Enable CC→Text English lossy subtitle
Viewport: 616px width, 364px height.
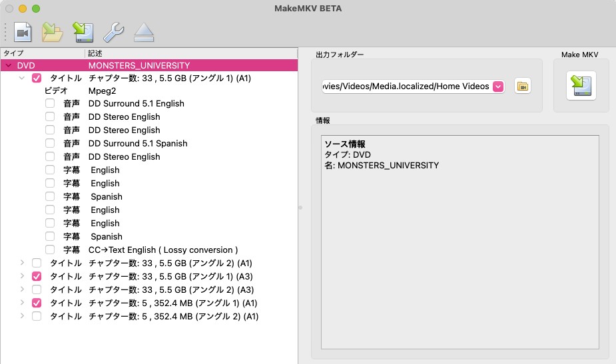pyautogui.click(x=50, y=250)
